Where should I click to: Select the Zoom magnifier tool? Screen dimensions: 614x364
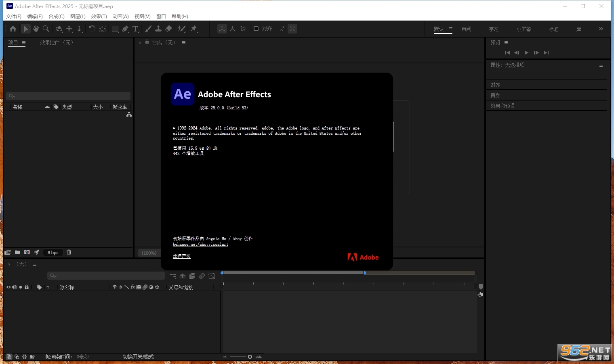(46, 29)
